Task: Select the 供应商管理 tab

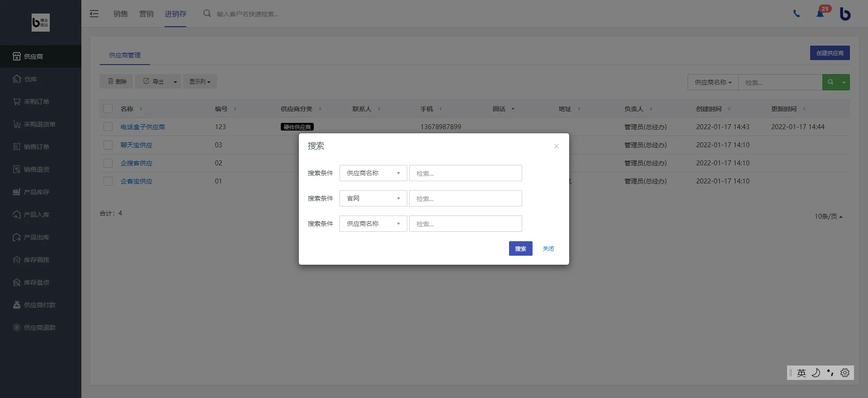Action: (125, 55)
